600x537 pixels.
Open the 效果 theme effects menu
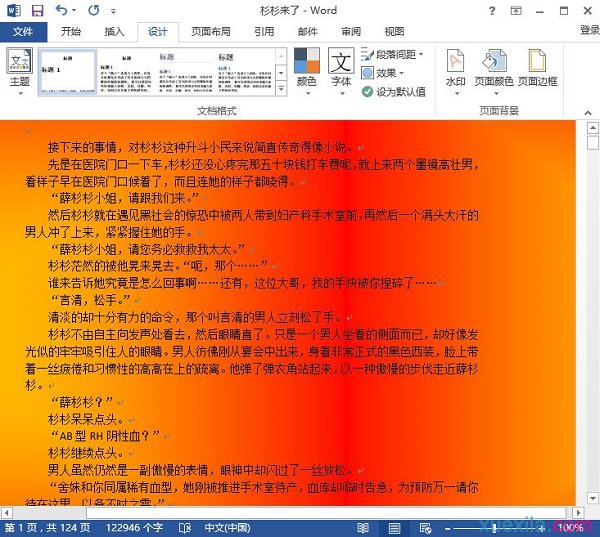[x=383, y=73]
